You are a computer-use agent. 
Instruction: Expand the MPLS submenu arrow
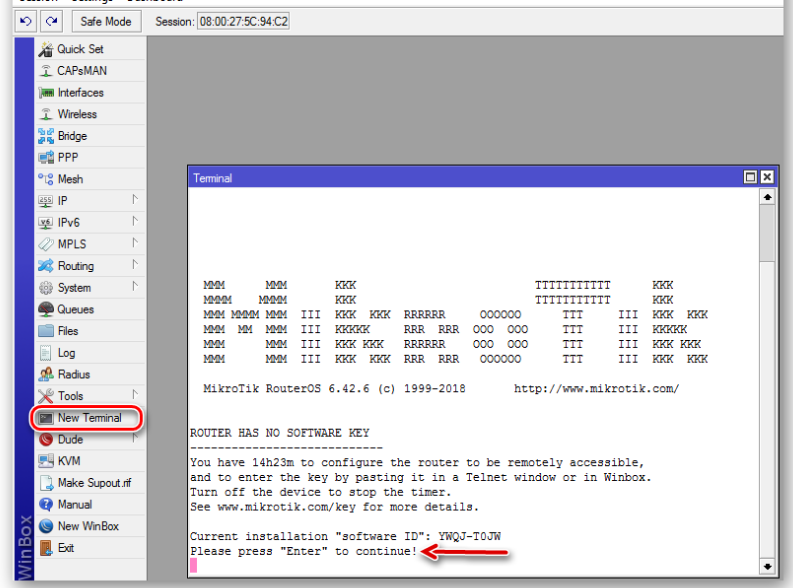(x=135, y=243)
